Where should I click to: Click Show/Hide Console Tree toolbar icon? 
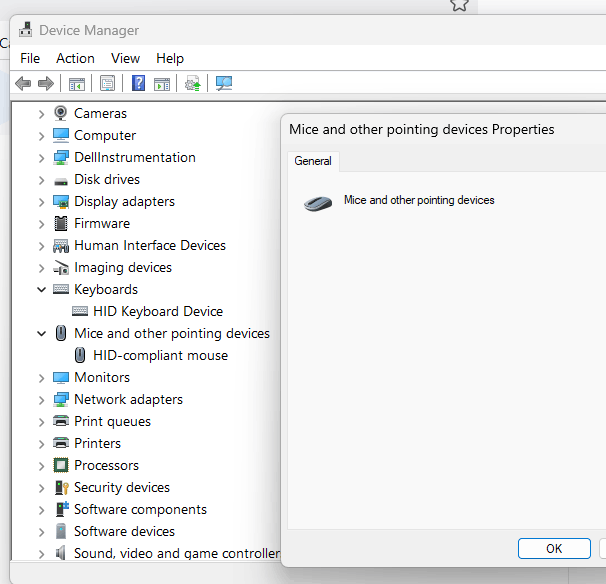pyautogui.click(x=77, y=83)
